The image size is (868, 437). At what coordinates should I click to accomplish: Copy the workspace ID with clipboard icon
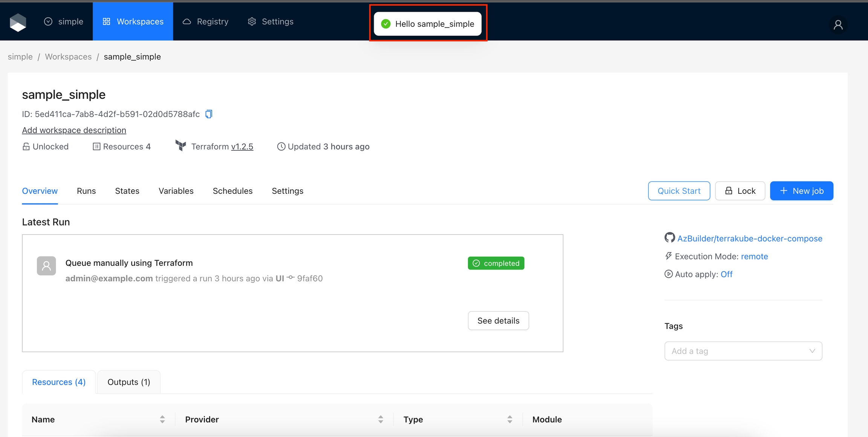[209, 114]
